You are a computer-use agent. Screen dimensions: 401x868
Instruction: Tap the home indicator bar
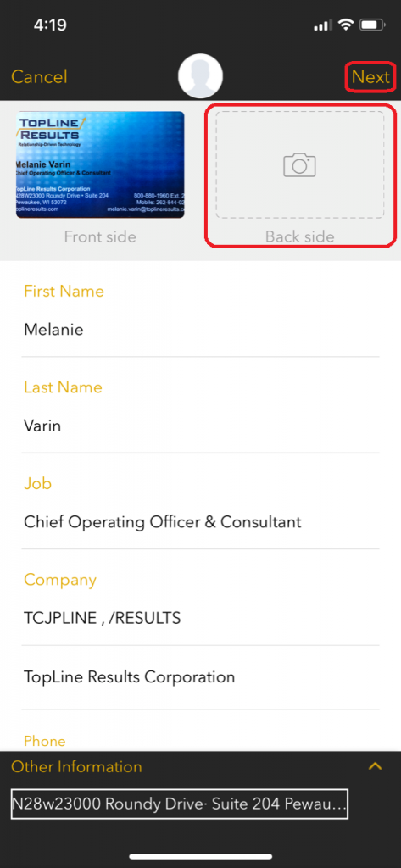pyautogui.click(x=200, y=856)
